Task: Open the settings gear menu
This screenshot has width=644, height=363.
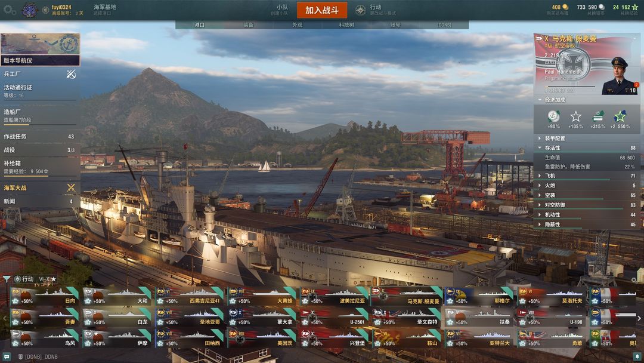Action: 9,10
